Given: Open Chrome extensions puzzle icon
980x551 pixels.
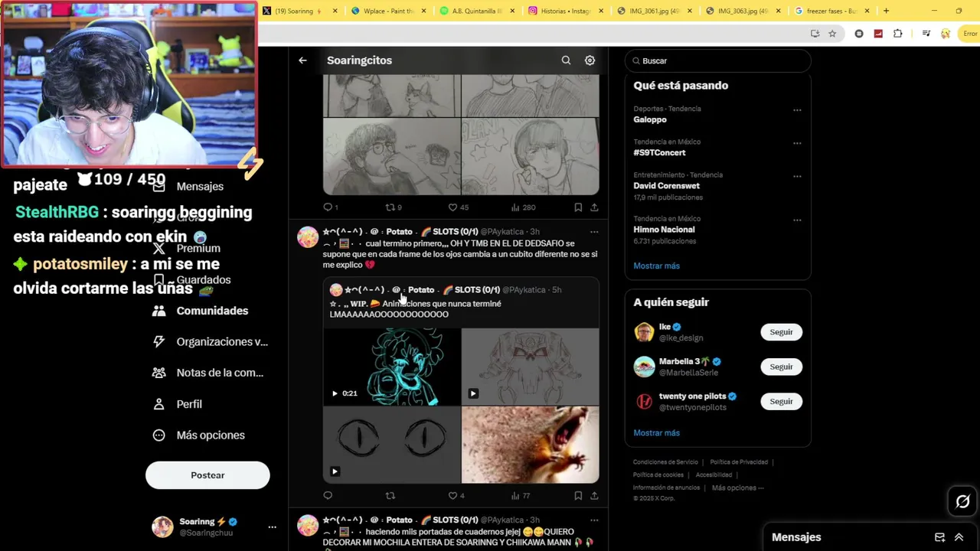Looking at the screenshot, I should (898, 34).
